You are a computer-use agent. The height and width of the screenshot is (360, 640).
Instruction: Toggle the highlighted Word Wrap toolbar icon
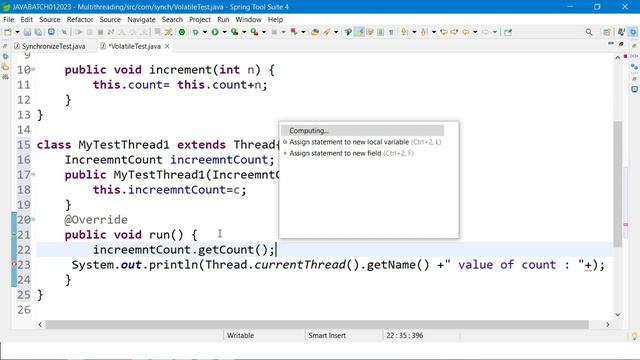coord(360,32)
